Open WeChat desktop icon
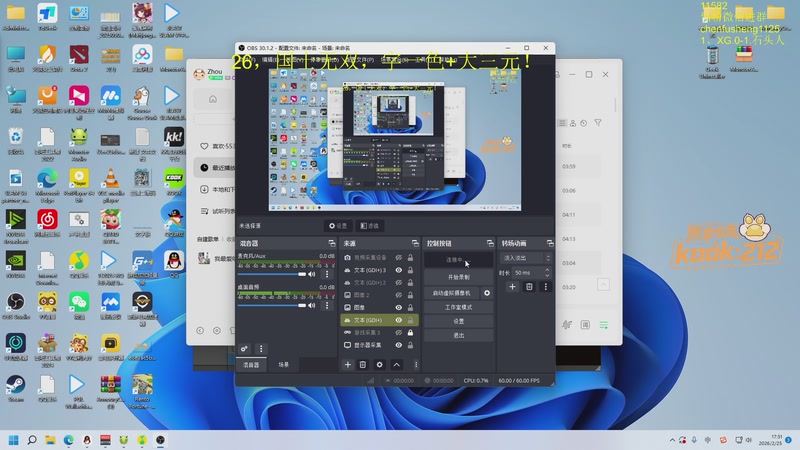800x450 pixels. coord(79,306)
